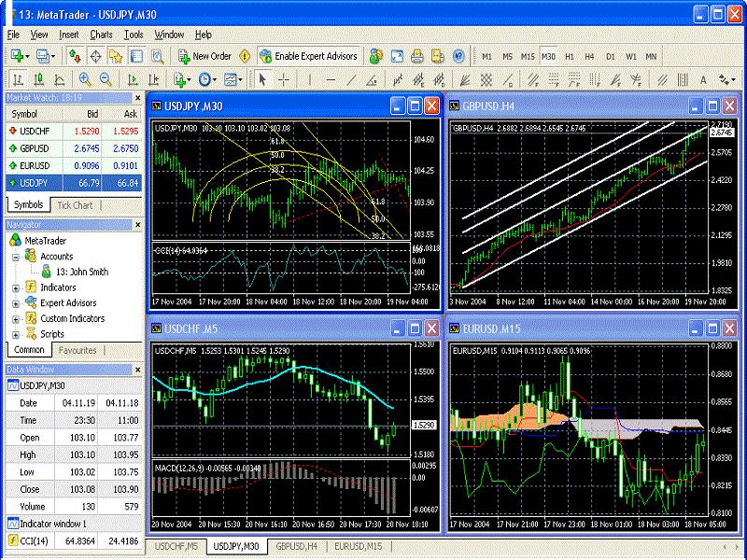Select the horizontal line tool
The image size is (747, 560).
[x=331, y=79]
